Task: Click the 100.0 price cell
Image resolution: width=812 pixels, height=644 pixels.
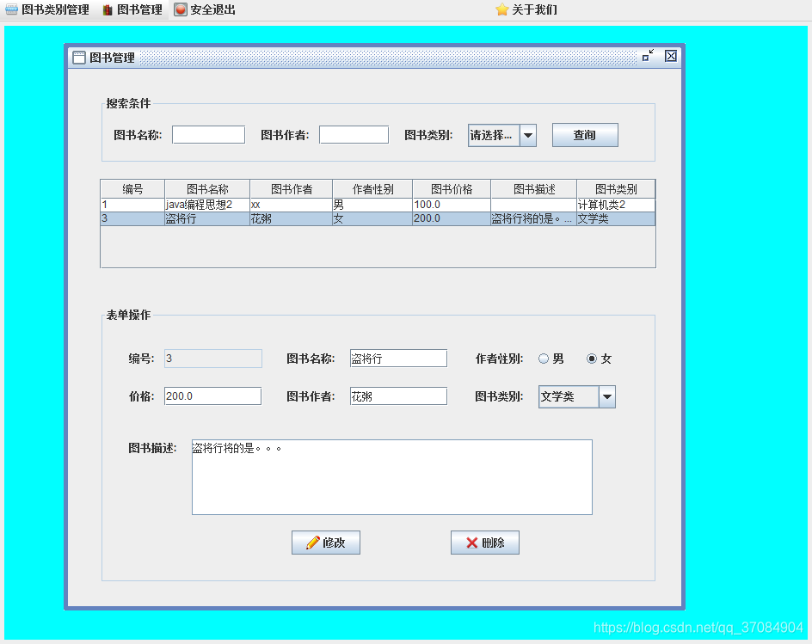Action: click(452, 205)
